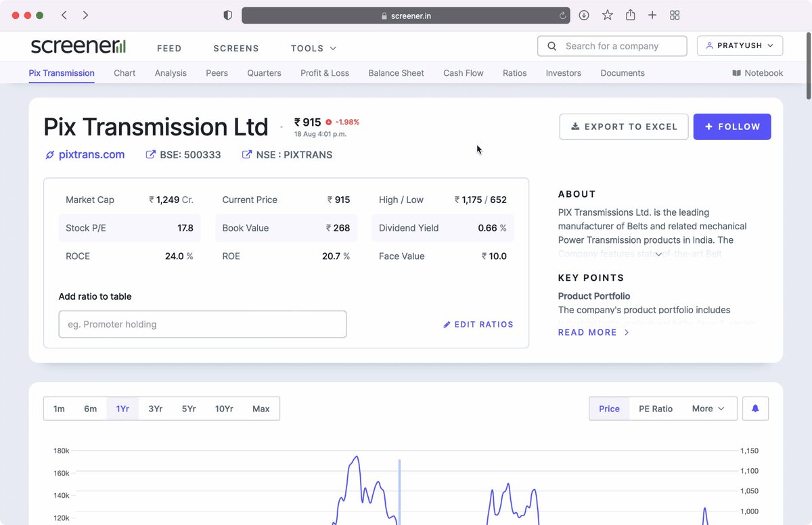The height and width of the screenshot is (525, 812).
Task: Click the EXPORT TO EXCEL button
Action: [624, 127]
